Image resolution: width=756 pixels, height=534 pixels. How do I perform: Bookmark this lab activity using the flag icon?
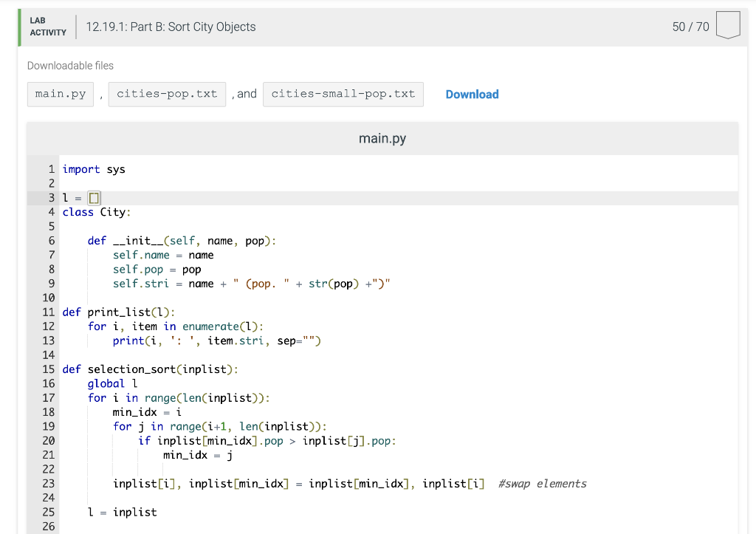[727, 25]
